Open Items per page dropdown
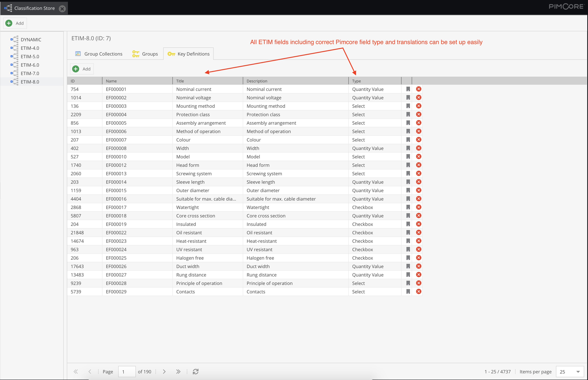This screenshot has height=380, width=588. point(578,372)
